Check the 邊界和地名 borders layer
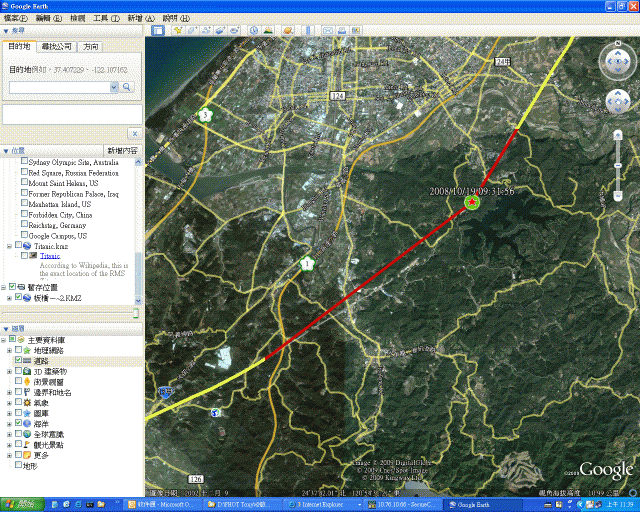The image size is (640, 512). click(x=18, y=392)
